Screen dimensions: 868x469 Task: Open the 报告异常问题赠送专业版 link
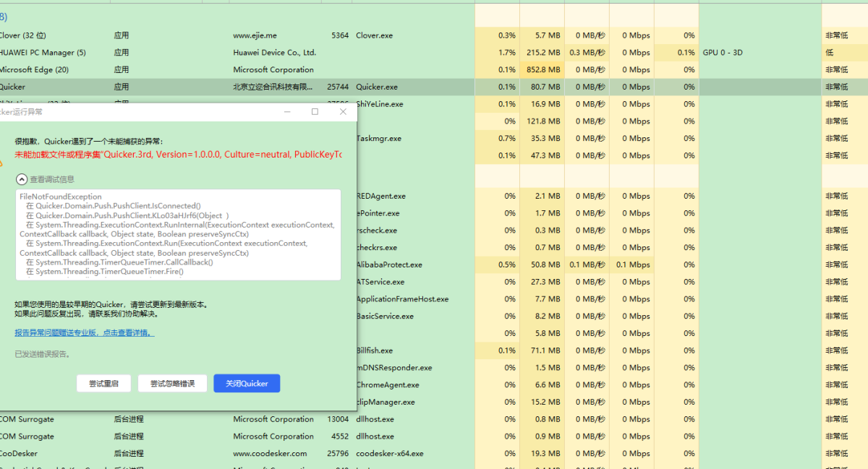click(x=84, y=332)
